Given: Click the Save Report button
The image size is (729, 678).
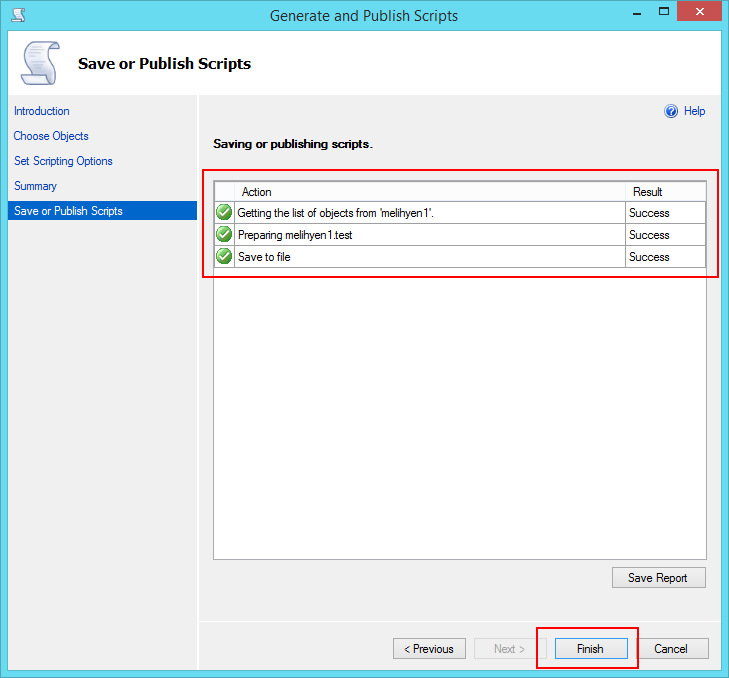Looking at the screenshot, I should click(x=658, y=578).
